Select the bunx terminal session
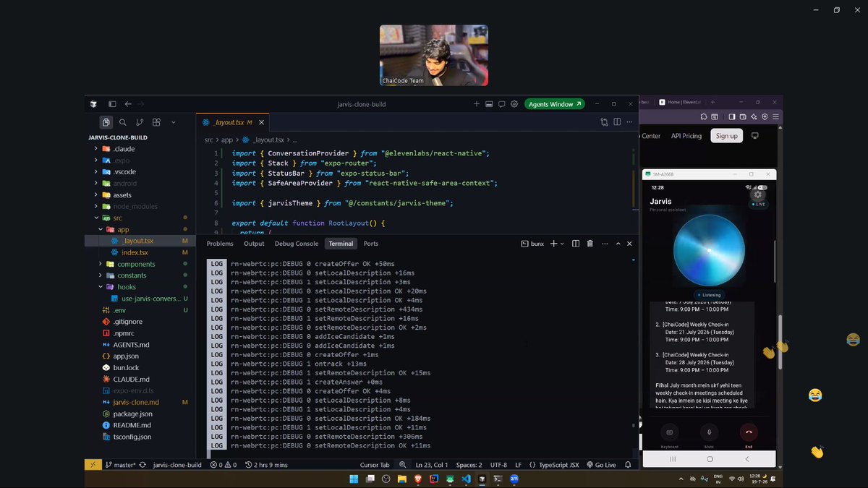Screen dimensions: 868x488 (532, 244)
